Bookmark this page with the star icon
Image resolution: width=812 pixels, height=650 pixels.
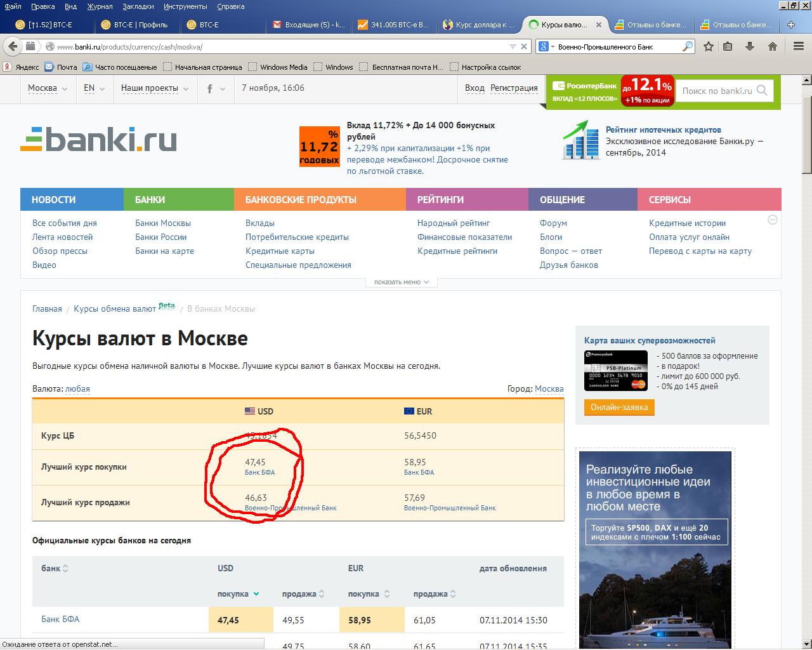tap(709, 46)
